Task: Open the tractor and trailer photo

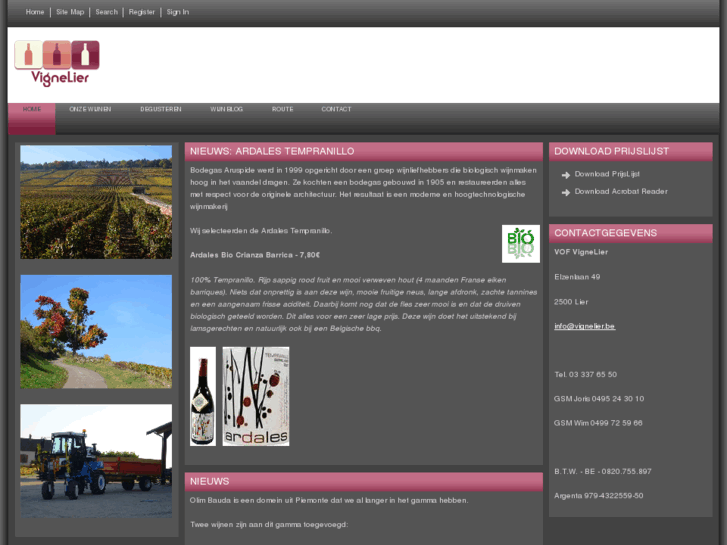Action: (96, 461)
